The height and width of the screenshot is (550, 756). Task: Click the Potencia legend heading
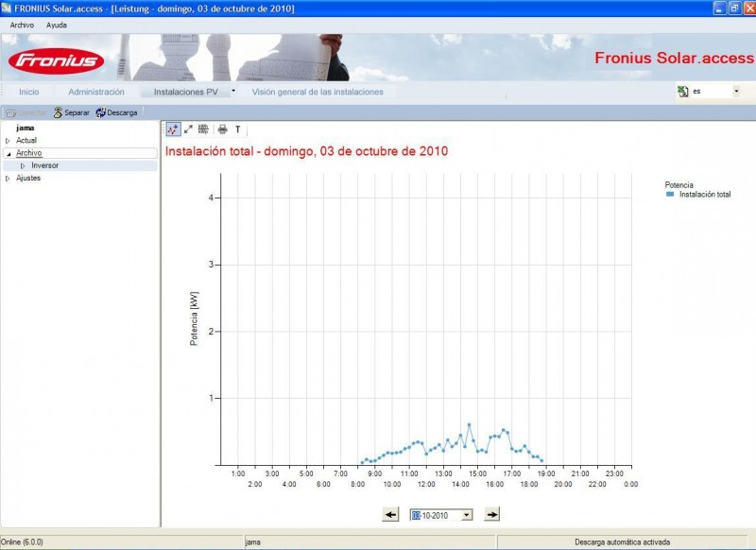pos(679,184)
